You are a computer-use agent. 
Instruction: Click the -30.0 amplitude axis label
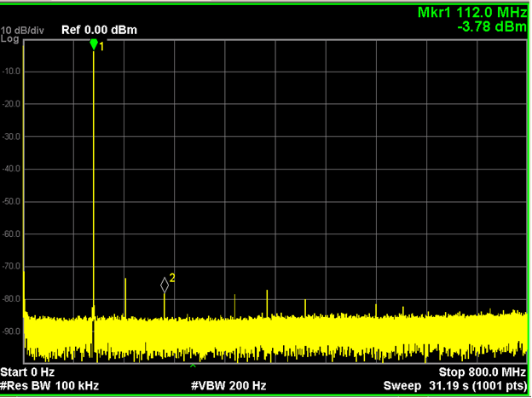pyautogui.click(x=11, y=136)
